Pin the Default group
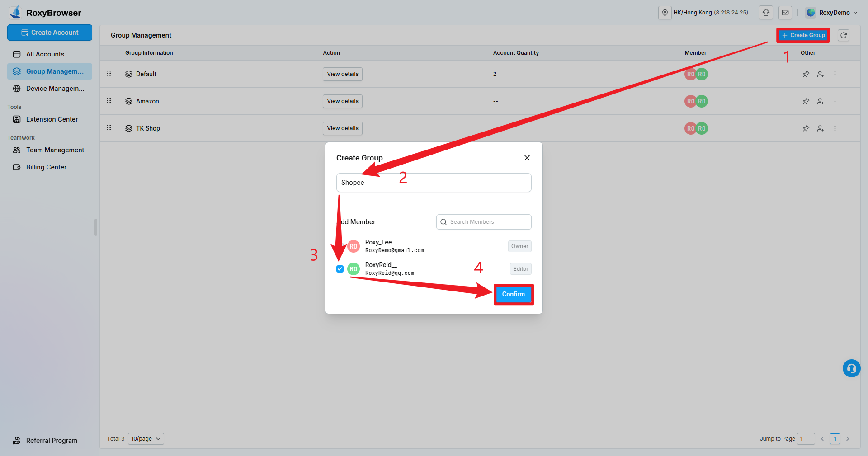The image size is (868, 456). (x=806, y=74)
